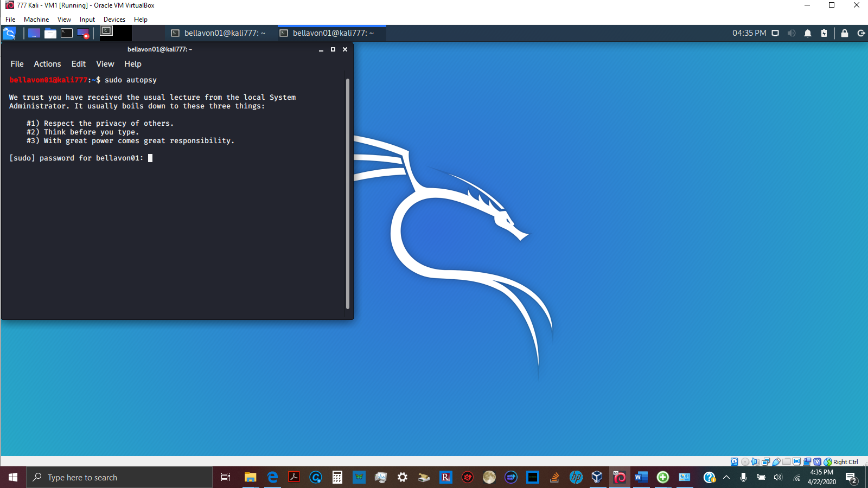Click the Kali panel clock 04:35 PM
Viewport: 868px width, 488px height.
point(749,33)
